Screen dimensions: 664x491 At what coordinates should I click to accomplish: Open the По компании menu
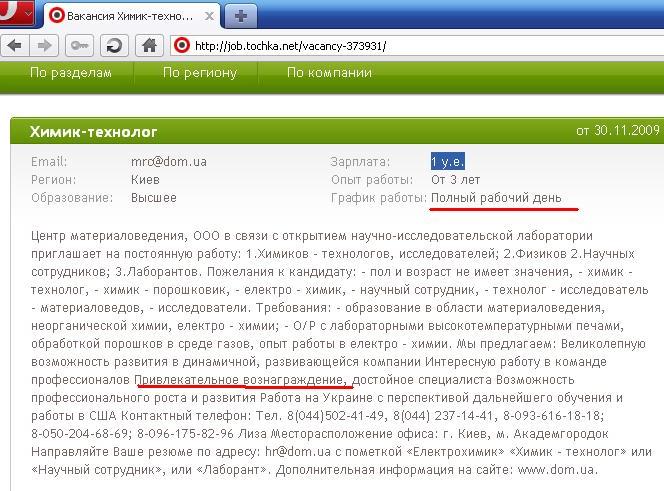[x=329, y=73]
